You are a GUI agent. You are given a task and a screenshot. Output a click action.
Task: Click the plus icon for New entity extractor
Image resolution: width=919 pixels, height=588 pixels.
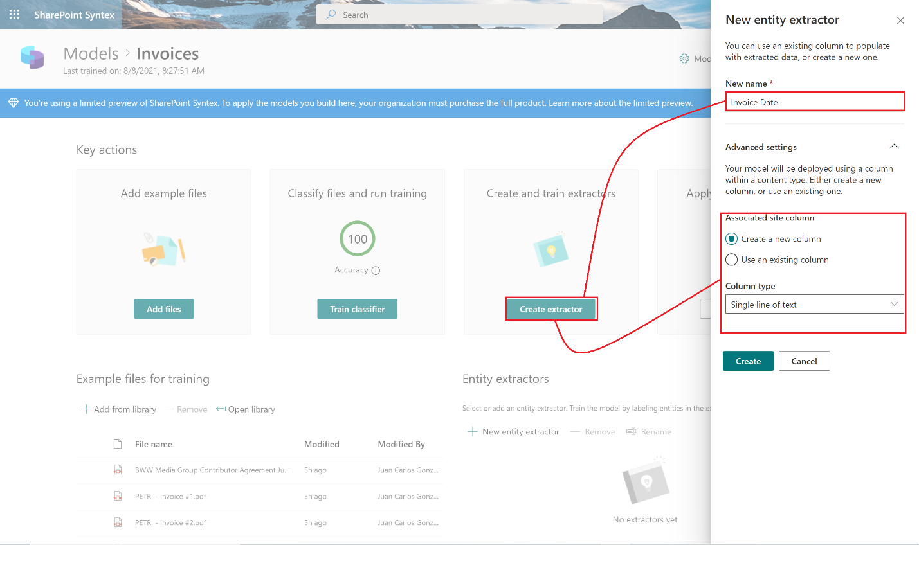pos(473,432)
